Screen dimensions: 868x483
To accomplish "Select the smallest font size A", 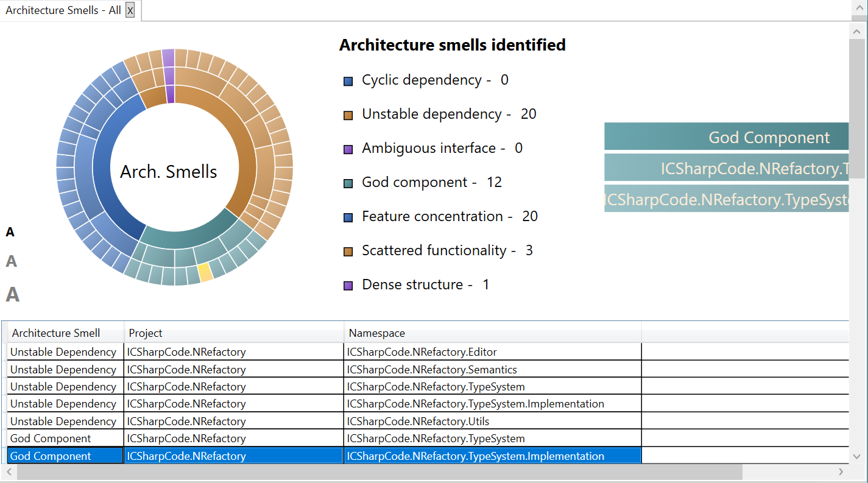I will tap(10, 232).
